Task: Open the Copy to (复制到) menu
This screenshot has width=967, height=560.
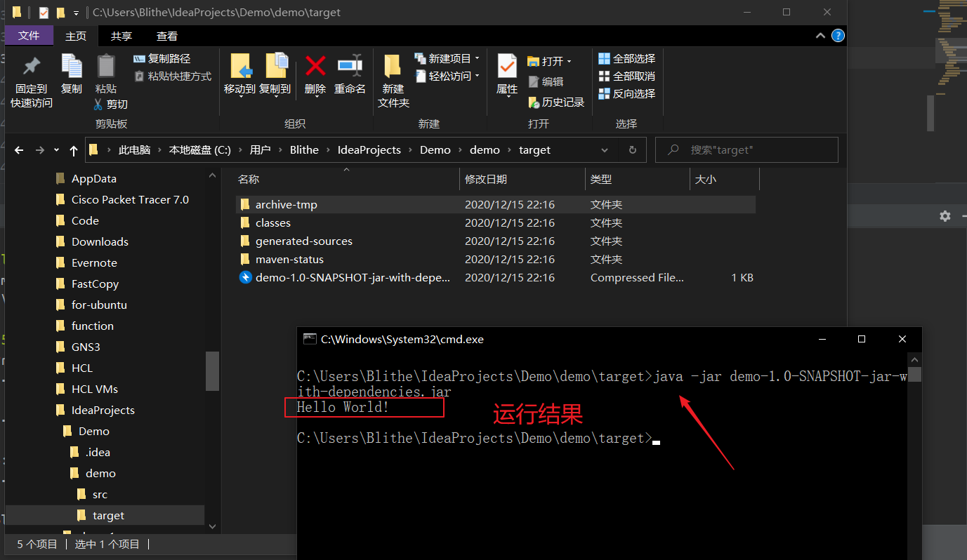Action: click(275, 74)
